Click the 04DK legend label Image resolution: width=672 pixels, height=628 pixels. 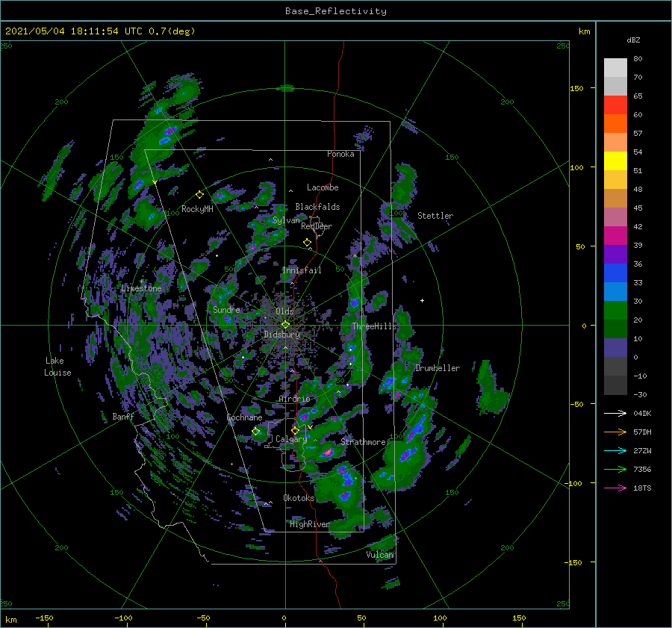[642, 413]
